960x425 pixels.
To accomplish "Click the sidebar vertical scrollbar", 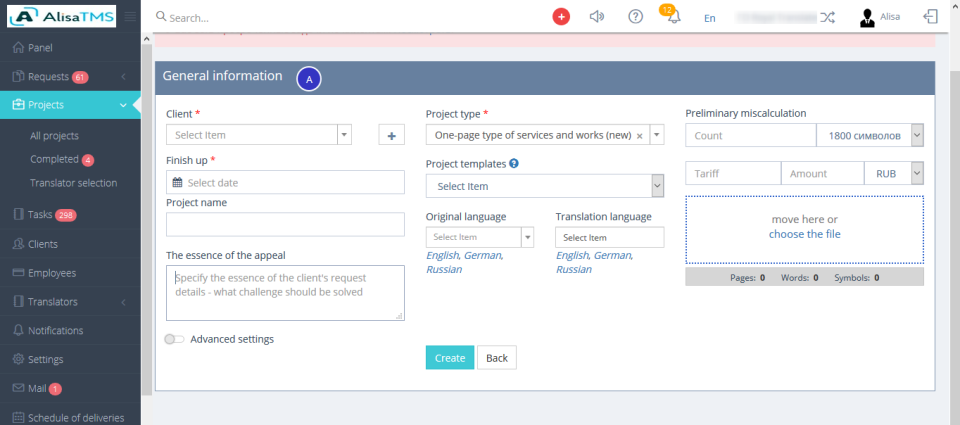I will pyautogui.click(x=146, y=219).
